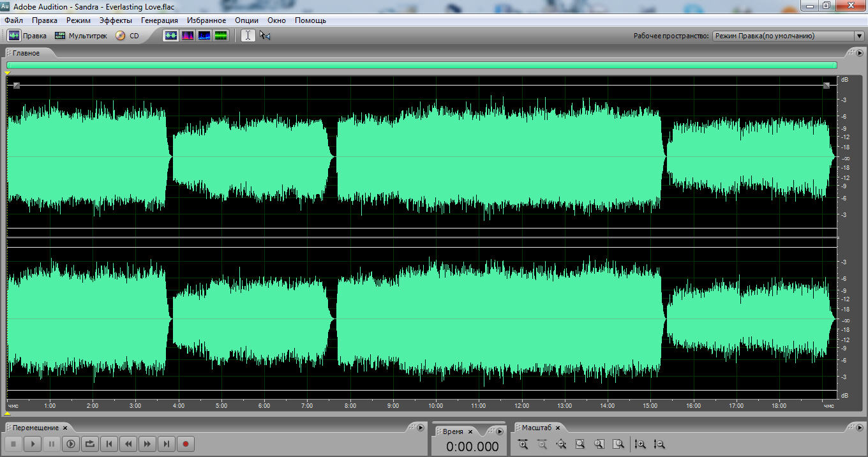The height and width of the screenshot is (457, 868).
Task: Click the yellow playhead marker above waveform
Action: coord(7,73)
